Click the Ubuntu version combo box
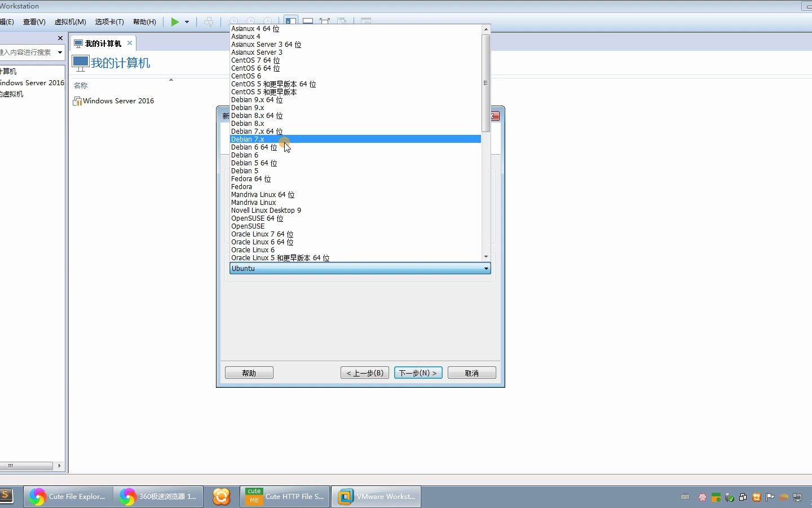Viewport: 812px width, 508px height. 360,269
